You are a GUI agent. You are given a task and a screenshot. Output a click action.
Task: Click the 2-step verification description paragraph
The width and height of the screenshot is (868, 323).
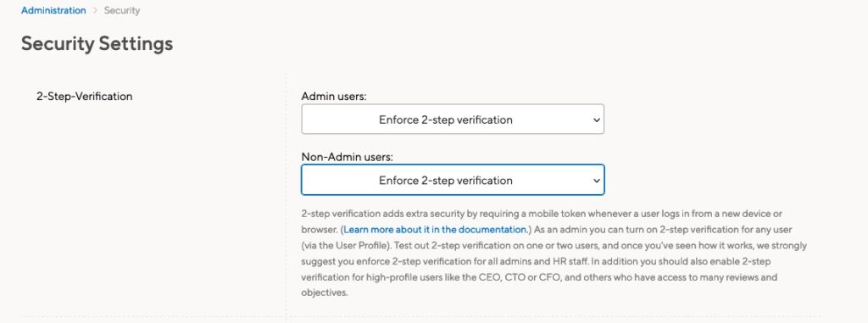(x=554, y=253)
